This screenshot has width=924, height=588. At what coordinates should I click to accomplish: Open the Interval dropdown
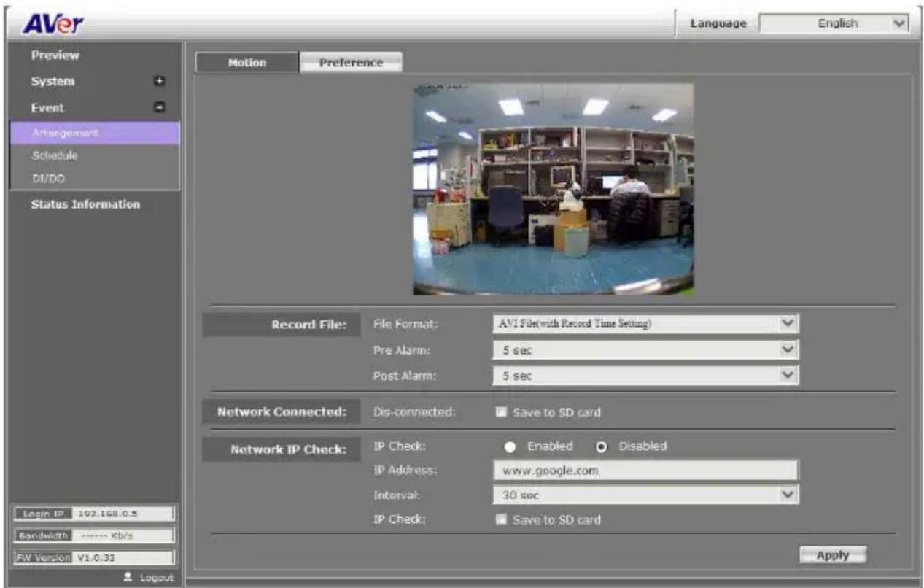(x=645, y=495)
